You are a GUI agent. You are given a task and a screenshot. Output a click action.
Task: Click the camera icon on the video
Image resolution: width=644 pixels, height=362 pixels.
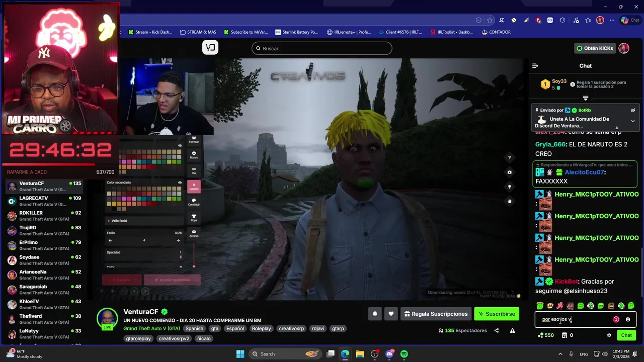(509, 172)
